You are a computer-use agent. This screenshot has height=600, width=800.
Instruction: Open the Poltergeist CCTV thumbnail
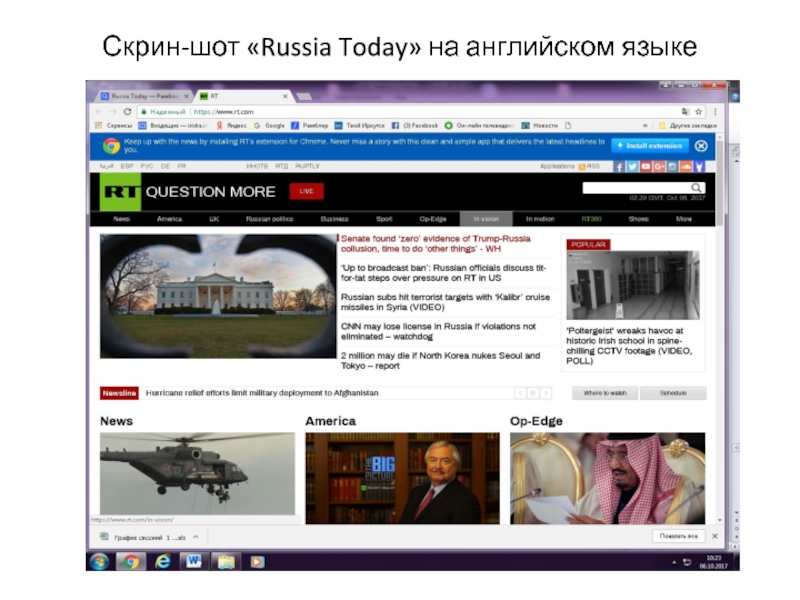pyautogui.click(x=633, y=285)
